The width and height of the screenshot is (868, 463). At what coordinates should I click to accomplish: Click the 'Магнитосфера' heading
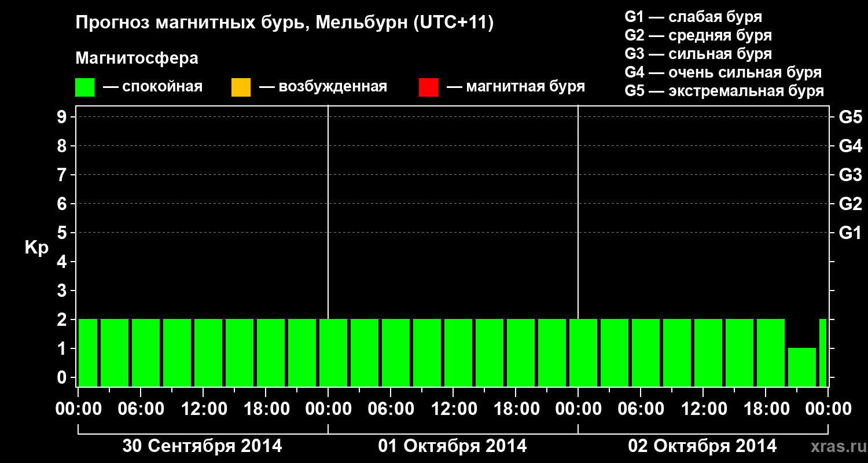coord(137,58)
